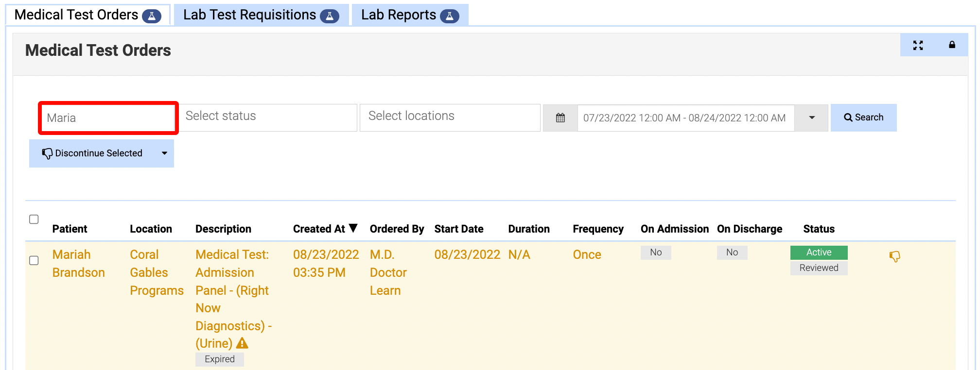Click flask icon on Lab Test Requisitions tab
Viewport: 980px width, 370px height.
[x=329, y=16]
